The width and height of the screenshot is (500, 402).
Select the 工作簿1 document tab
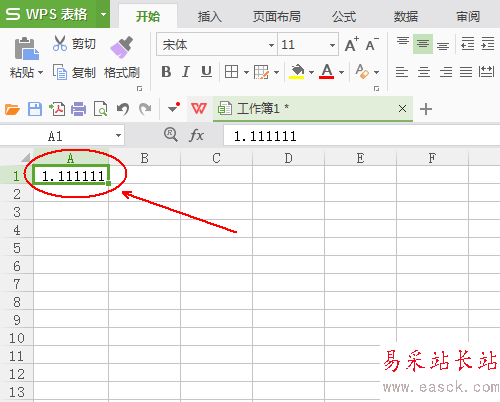313,109
